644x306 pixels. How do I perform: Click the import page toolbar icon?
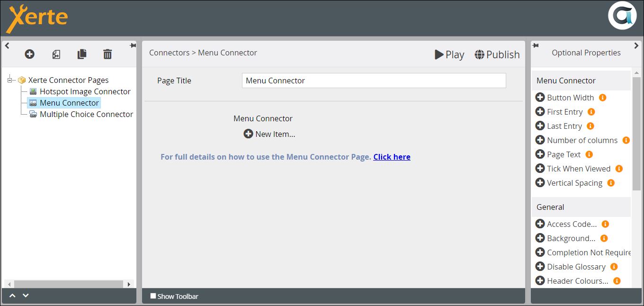(56, 54)
